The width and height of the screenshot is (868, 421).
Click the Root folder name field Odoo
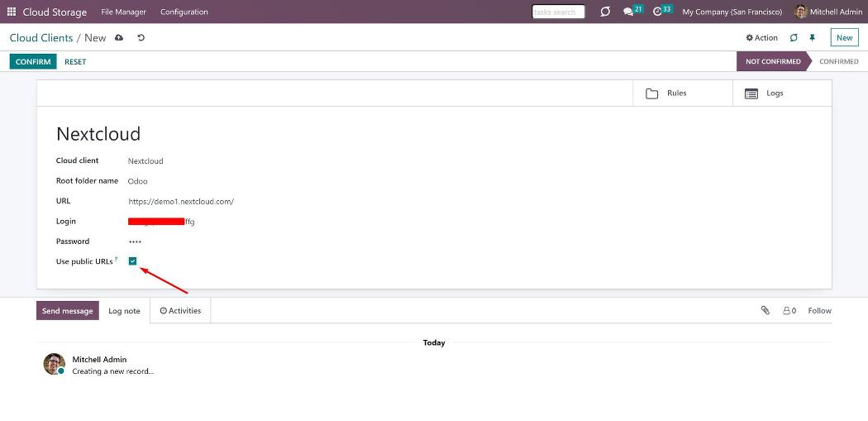click(138, 181)
